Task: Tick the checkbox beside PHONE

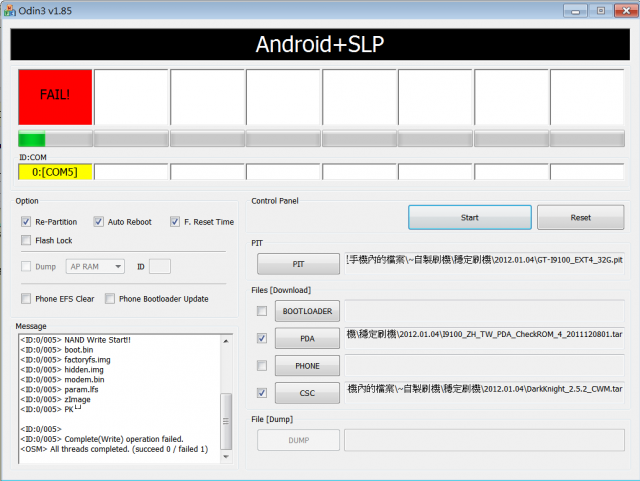Action: pyautogui.click(x=262, y=365)
